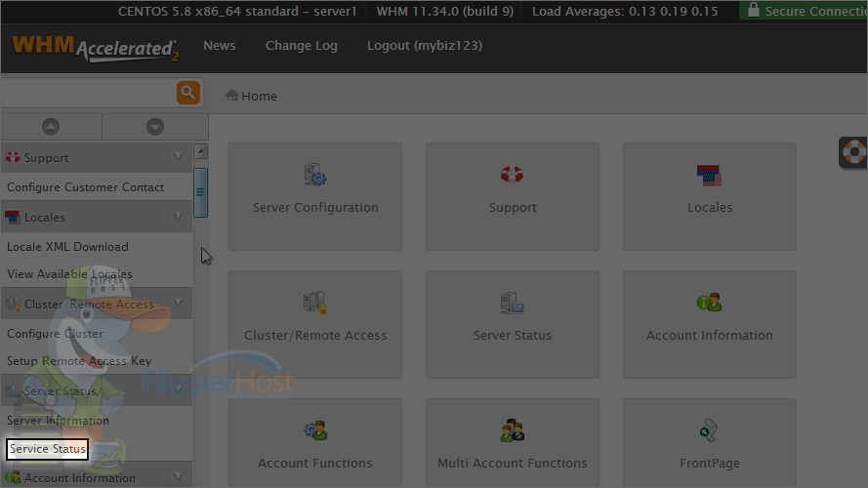
Task: Click the Support sidebar lifebuoy icon
Action: tap(12, 157)
